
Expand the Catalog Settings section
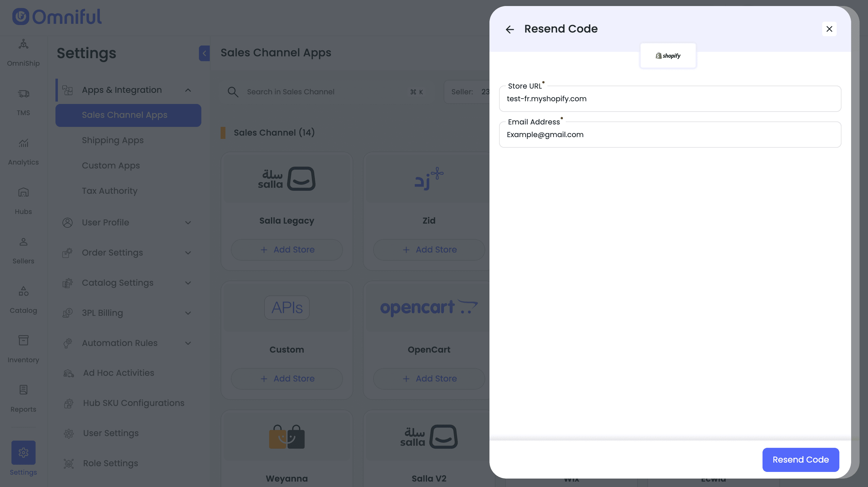(188, 283)
